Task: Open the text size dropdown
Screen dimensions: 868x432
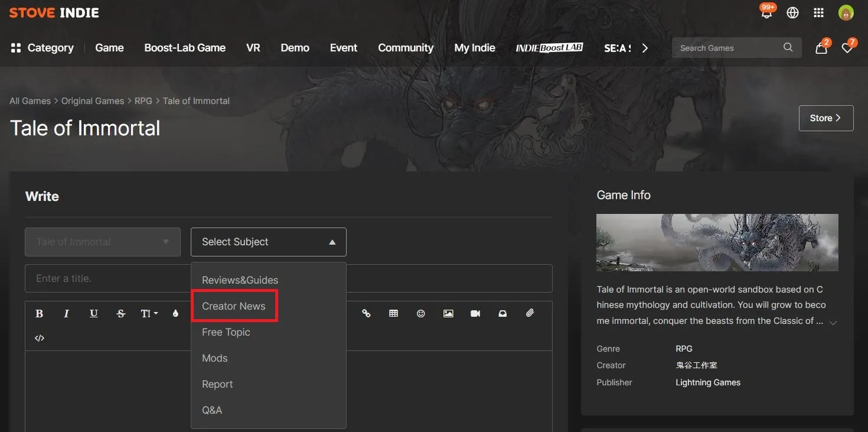Action: coord(149,314)
